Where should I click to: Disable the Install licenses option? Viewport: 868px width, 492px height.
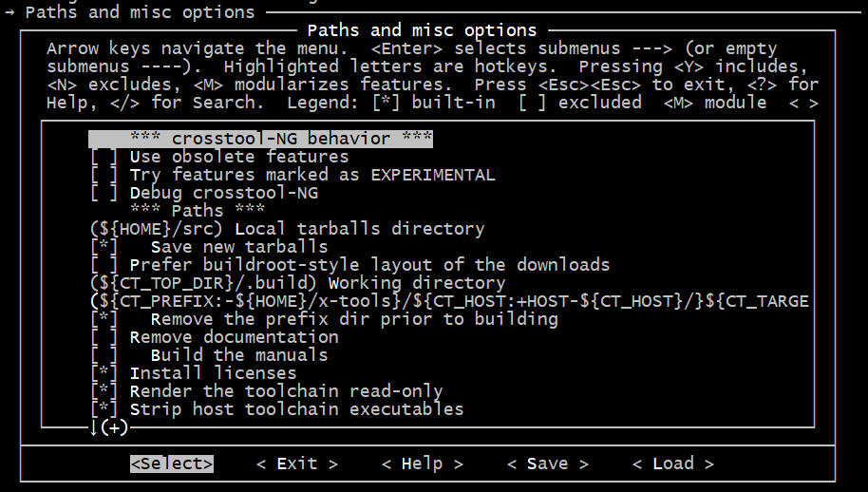click(x=104, y=373)
